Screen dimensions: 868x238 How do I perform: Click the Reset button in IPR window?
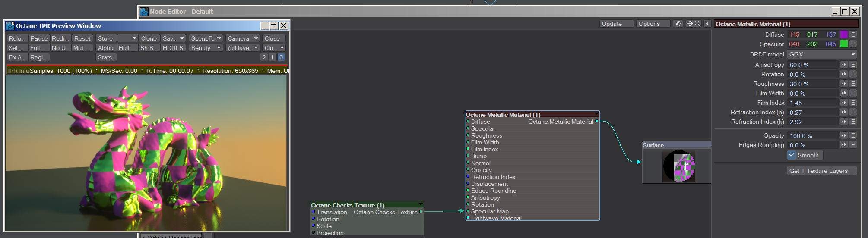point(82,38)
